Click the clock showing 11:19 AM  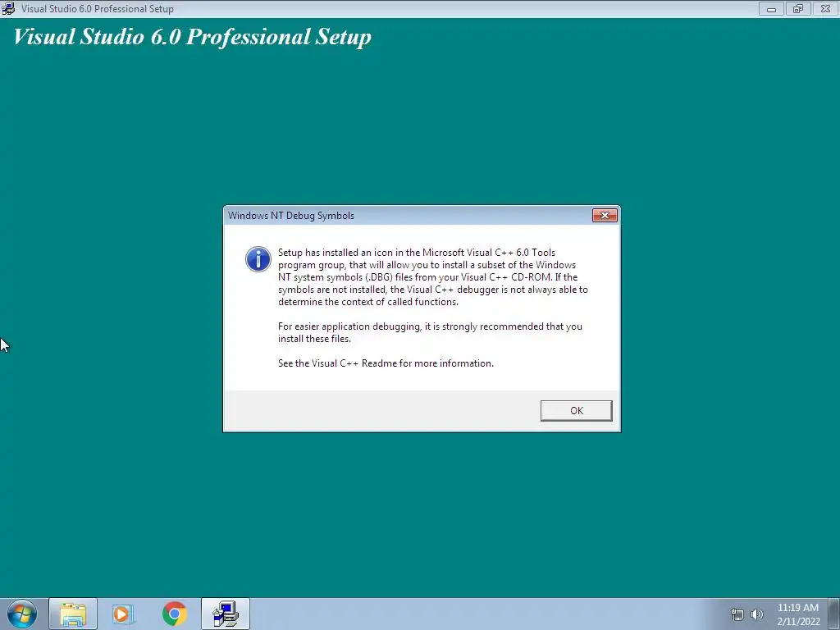click(797, 608)
